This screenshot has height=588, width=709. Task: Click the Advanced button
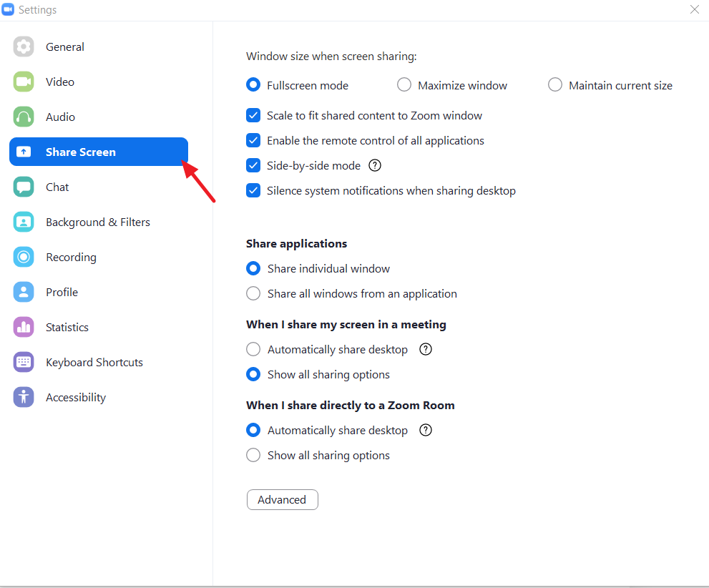[x=282, y=499]
